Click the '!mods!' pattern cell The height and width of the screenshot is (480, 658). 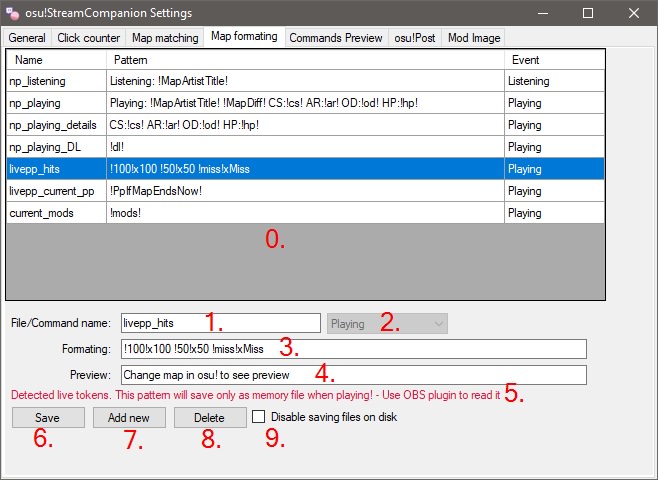point(306,213)
